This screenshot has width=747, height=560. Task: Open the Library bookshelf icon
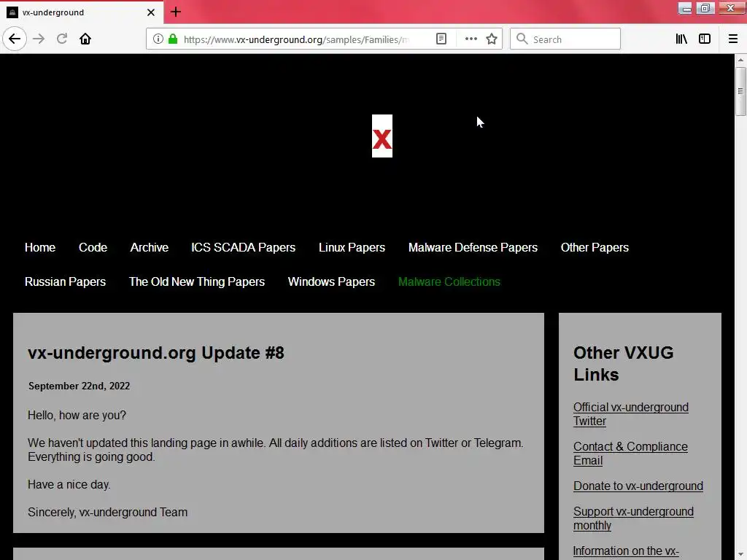coord(681,39)
